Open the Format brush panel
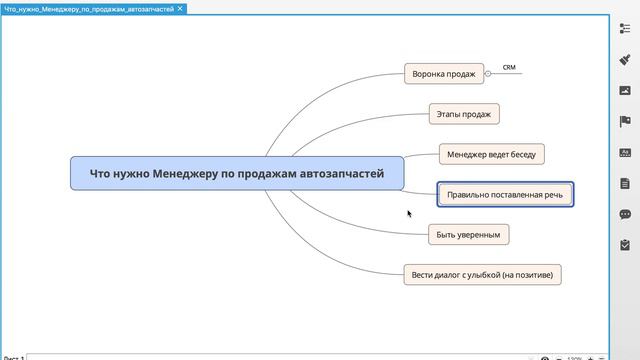The height and width of the screenshot is (360, 640). pos(624,60)
